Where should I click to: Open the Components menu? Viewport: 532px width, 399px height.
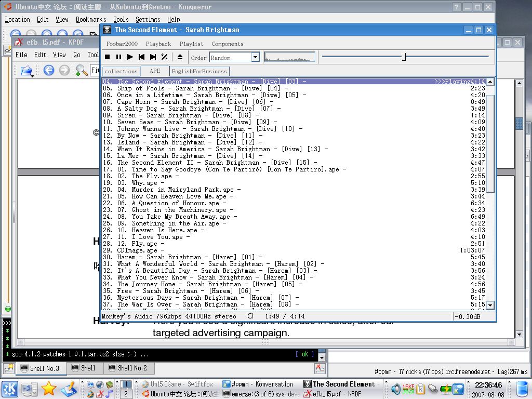point(228,44)
